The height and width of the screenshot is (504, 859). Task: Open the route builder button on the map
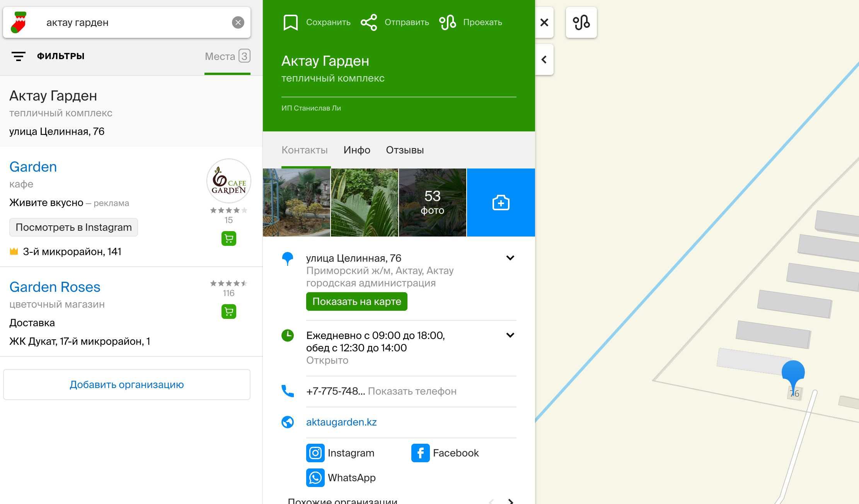coord(581,22)
